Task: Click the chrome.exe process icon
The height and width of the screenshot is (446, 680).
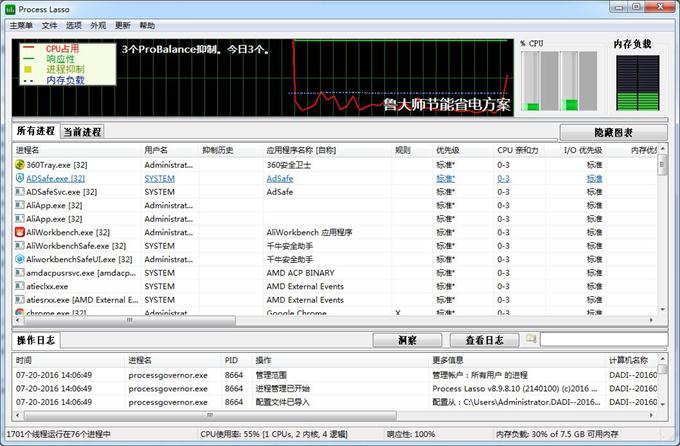Action: pos(20,313)
